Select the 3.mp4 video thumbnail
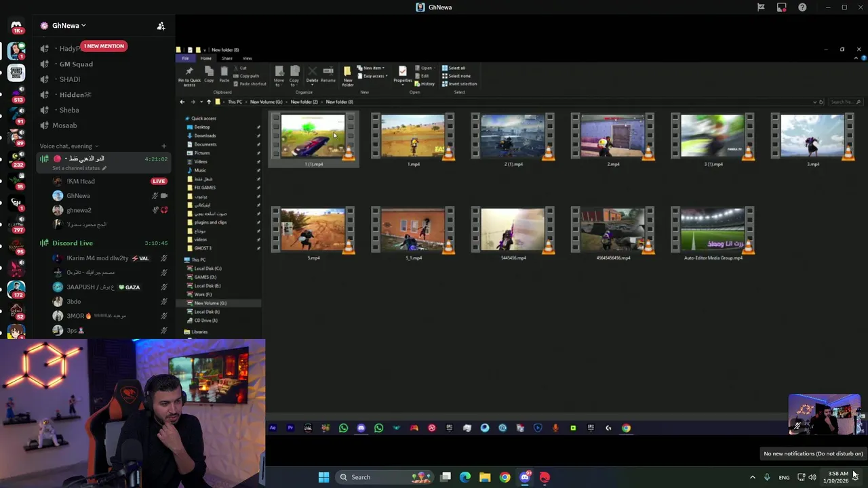Image resolution: width=868 pixels, height=488 pixels. point(813,137)
